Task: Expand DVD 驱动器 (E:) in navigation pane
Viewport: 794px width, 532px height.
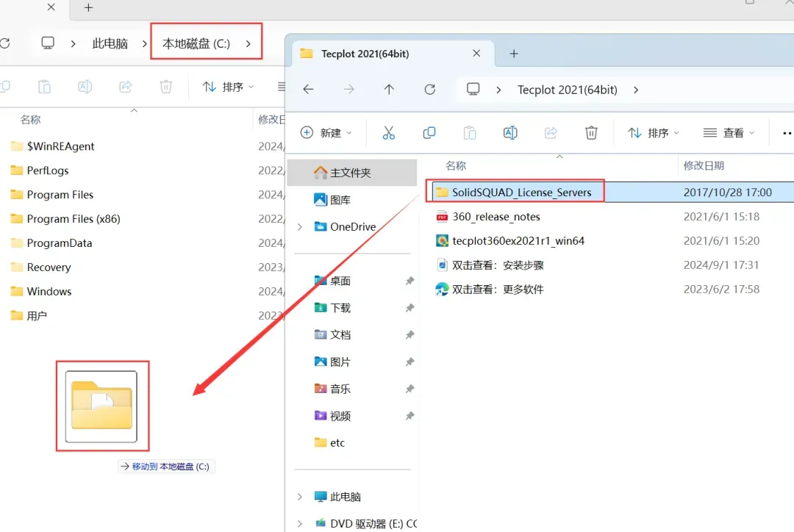Action: (300, 524)
